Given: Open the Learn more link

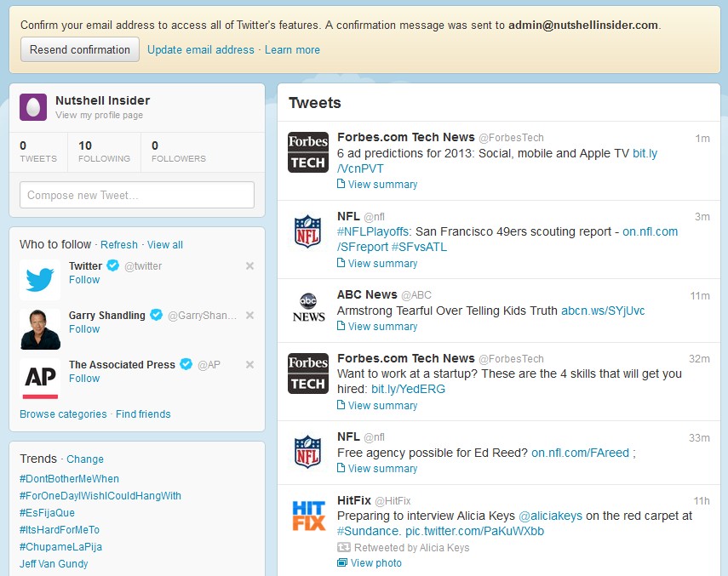Looking at the screenshot, I should pyautogui.click(x=292, y=49).
